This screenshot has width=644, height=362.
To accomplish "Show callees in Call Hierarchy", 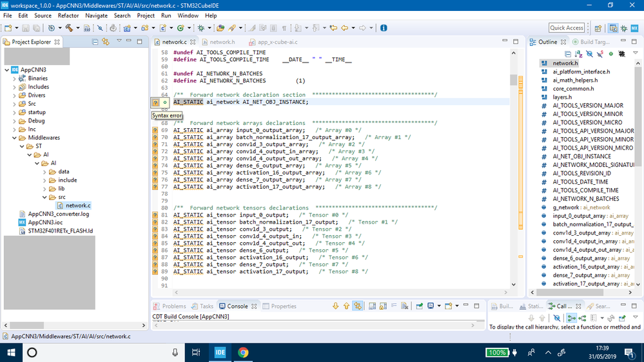I will [x=582, y=318].
